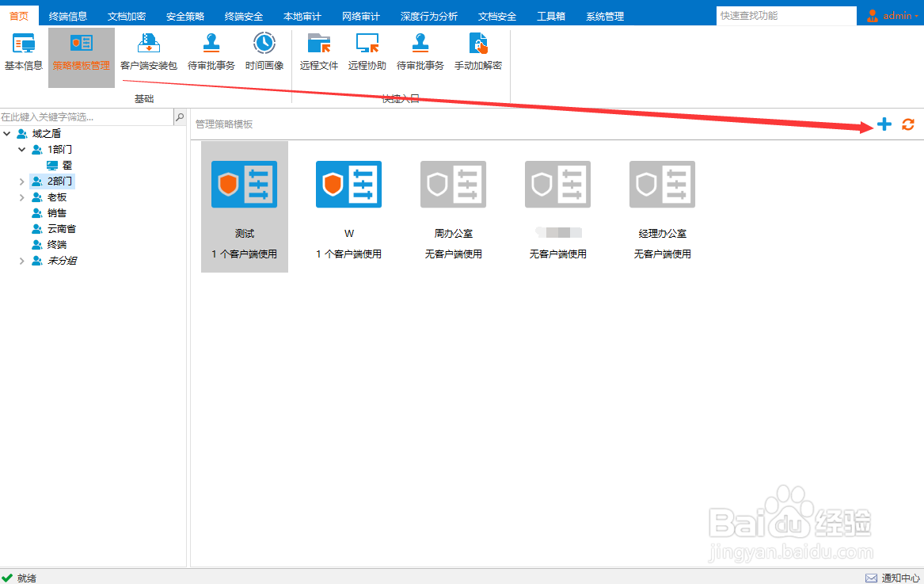Select the 周办公室 policy template
Image resolution: width=924 pixels, height=584 pixels.
[453, 207]
